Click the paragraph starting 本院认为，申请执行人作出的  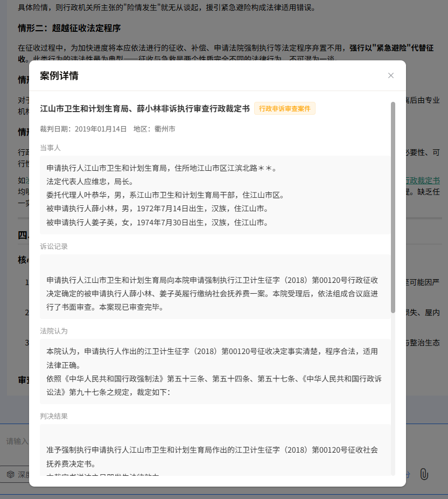tap(212, 358)
